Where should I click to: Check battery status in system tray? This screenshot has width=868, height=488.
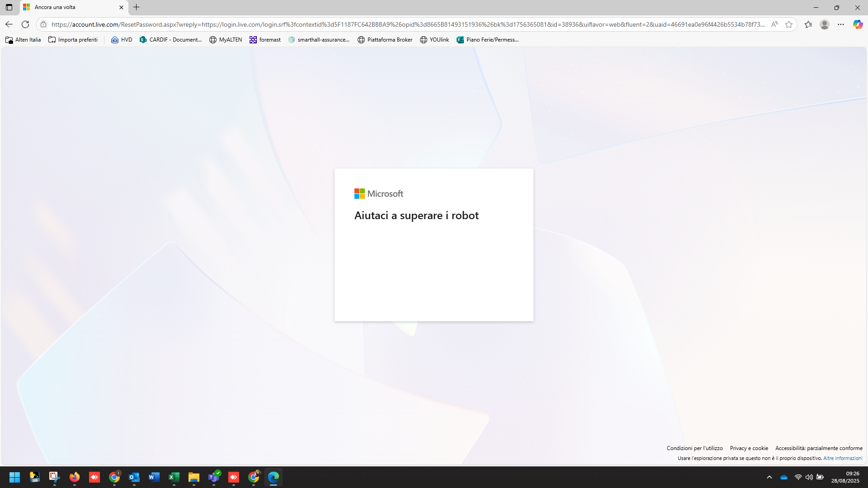coord(820,477)
